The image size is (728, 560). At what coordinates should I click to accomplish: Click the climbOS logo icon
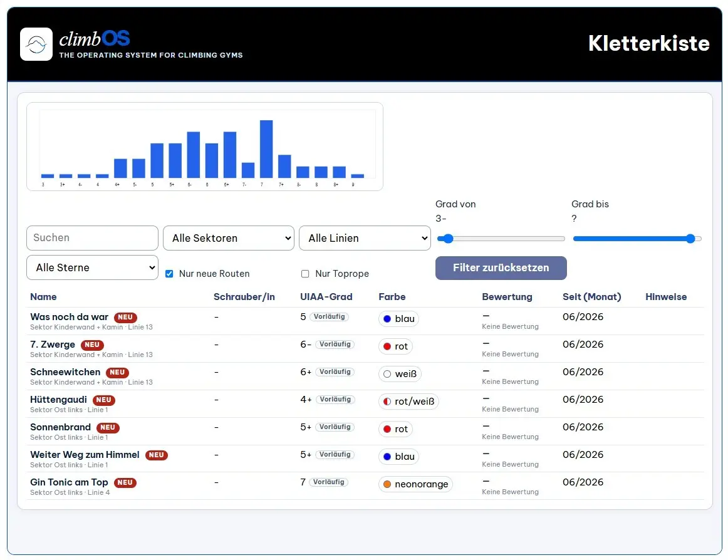(36, 44)
